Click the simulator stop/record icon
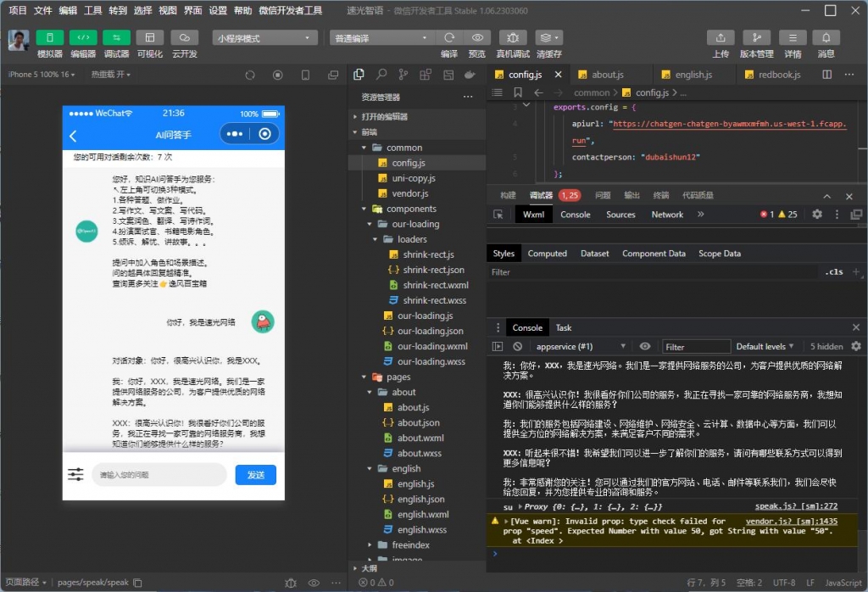 [x=278, y=75]
